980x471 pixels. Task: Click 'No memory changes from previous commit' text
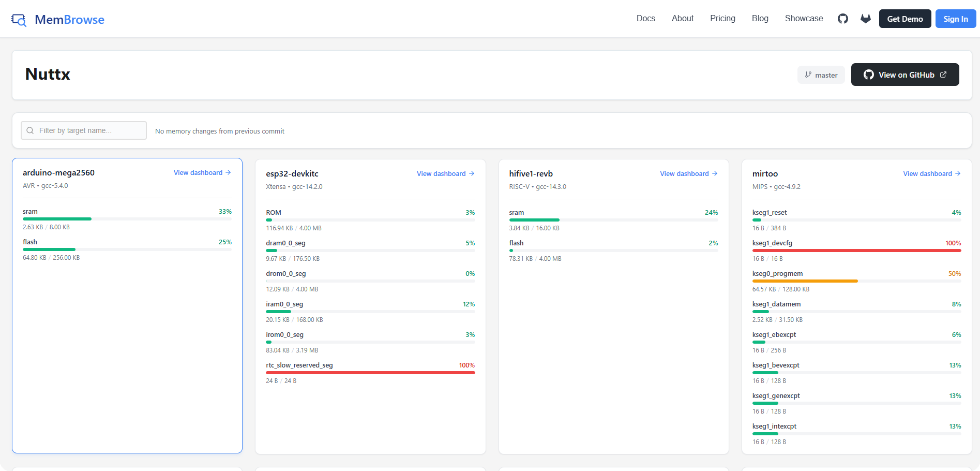click(x=220, y=131)
